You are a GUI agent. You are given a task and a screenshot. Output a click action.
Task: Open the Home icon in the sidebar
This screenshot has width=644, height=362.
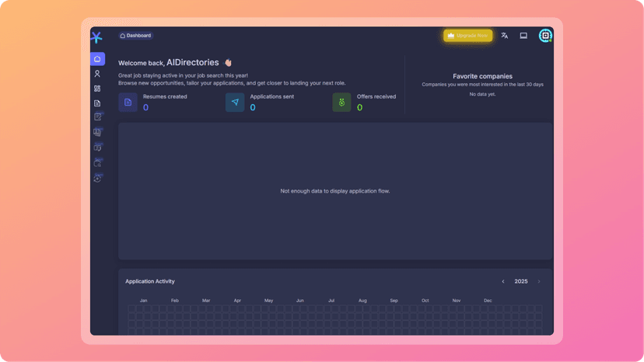tap(97, 59)
